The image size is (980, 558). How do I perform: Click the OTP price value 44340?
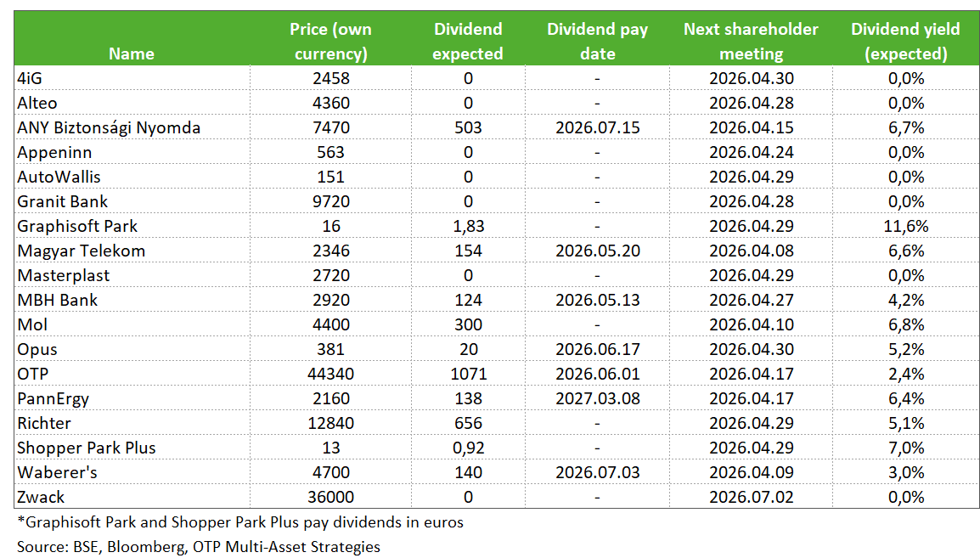[330, 374]
